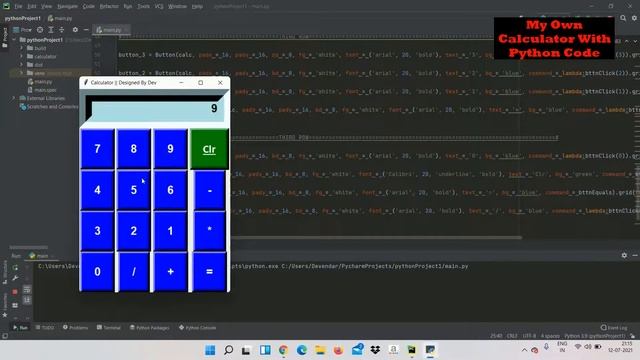
Task: Click calculator button 6
Action: [170, 190]
